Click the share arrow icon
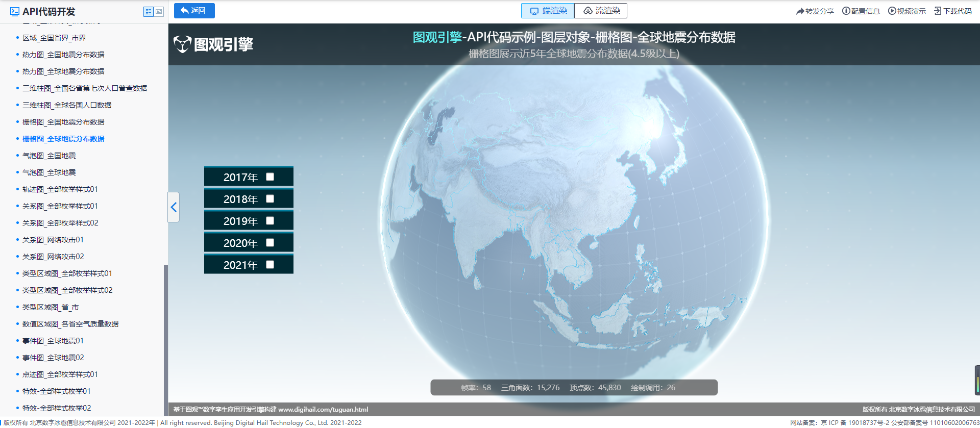The height and width of the screenshot is (428, 980). 800,11
